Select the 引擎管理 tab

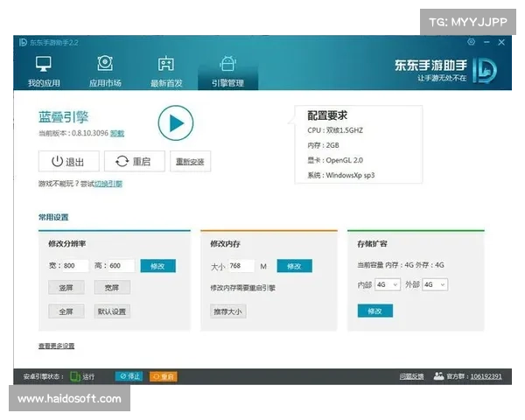click(227, 72)
